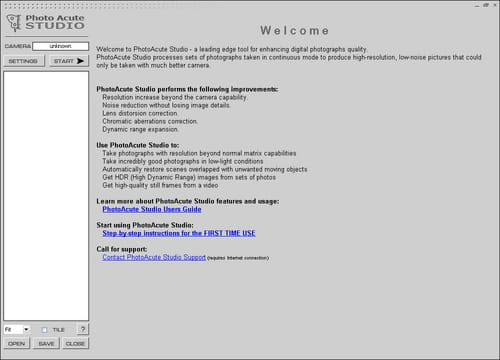Open Contact PhotoAcute Studio Support link
The width and height of the screenshot is (500, 360).
tap(154, 257)
